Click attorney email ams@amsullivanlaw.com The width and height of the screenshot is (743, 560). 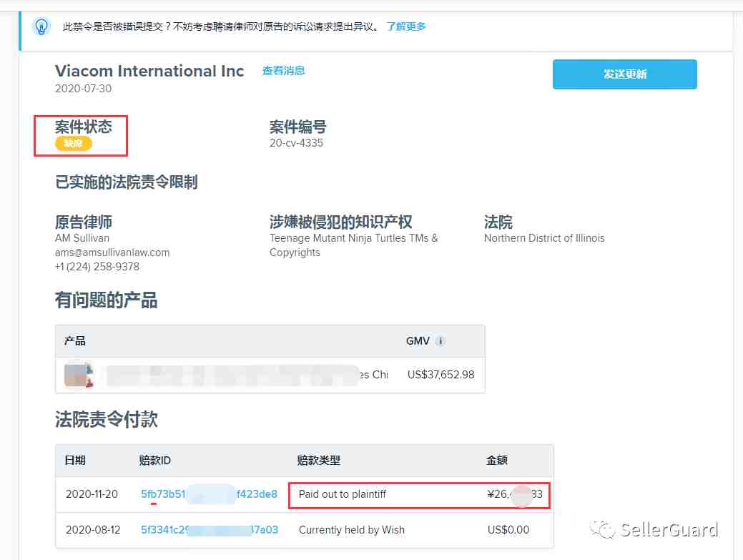tap(112, 252)
